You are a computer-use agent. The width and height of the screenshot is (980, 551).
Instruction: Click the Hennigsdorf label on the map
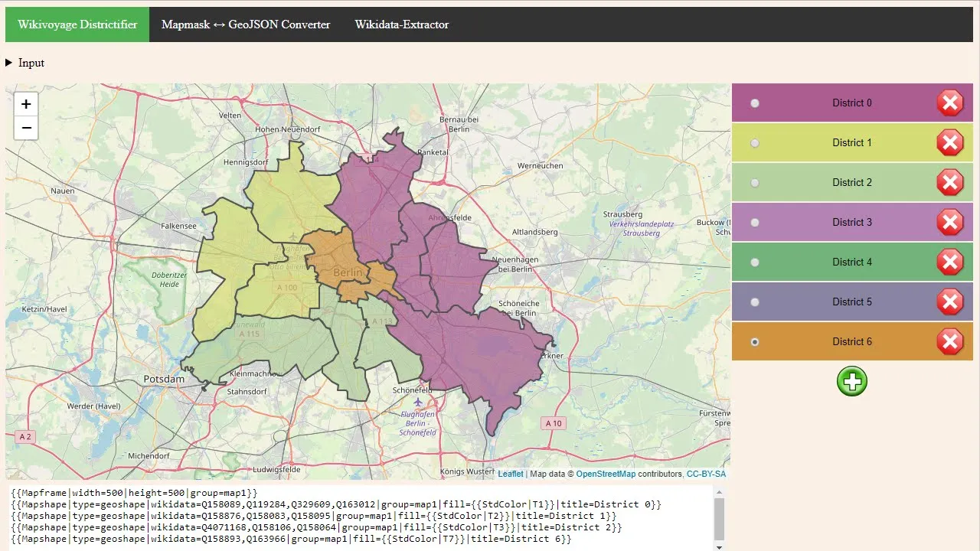[246, 162]
